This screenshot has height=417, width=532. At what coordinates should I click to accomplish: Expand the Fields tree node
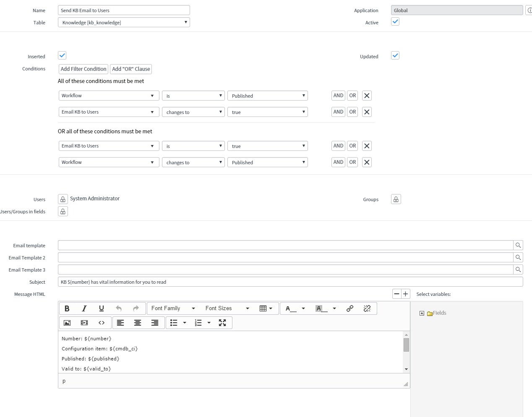pos(422,313)
